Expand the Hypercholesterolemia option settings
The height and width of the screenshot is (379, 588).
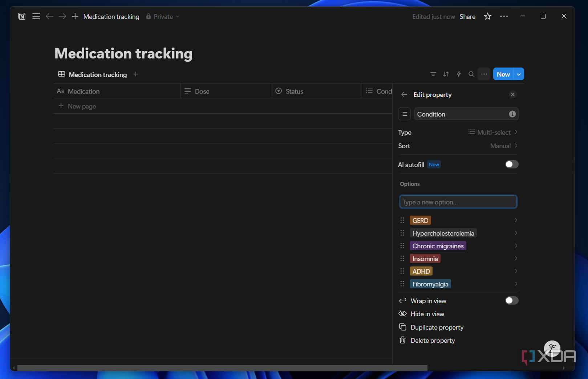(516, 233)
